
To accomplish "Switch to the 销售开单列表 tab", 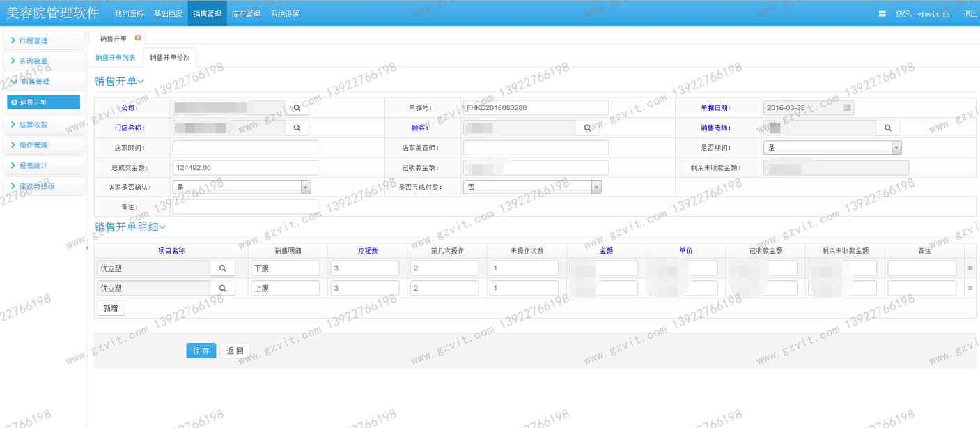I will pyautogui.click(x=116, y=58).
